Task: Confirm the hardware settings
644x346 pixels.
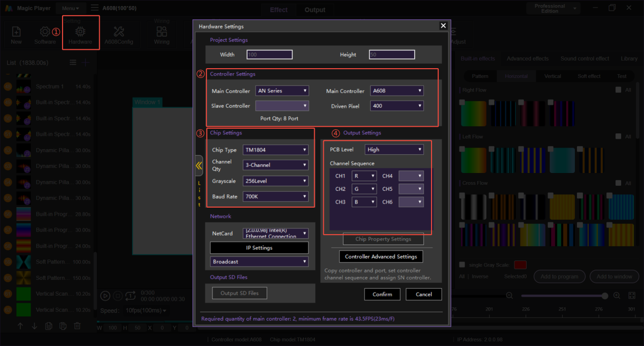Action: point(382,294)
